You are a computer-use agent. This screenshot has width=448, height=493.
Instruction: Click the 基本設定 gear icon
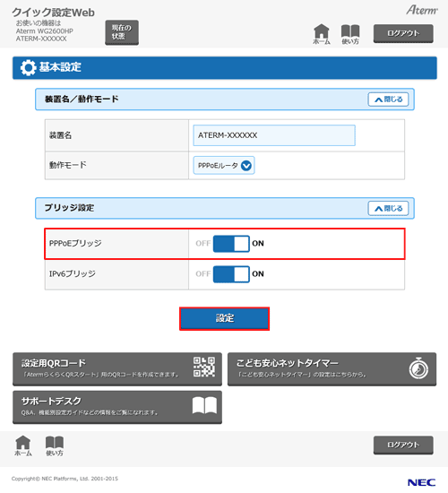[x=29, y=67]
